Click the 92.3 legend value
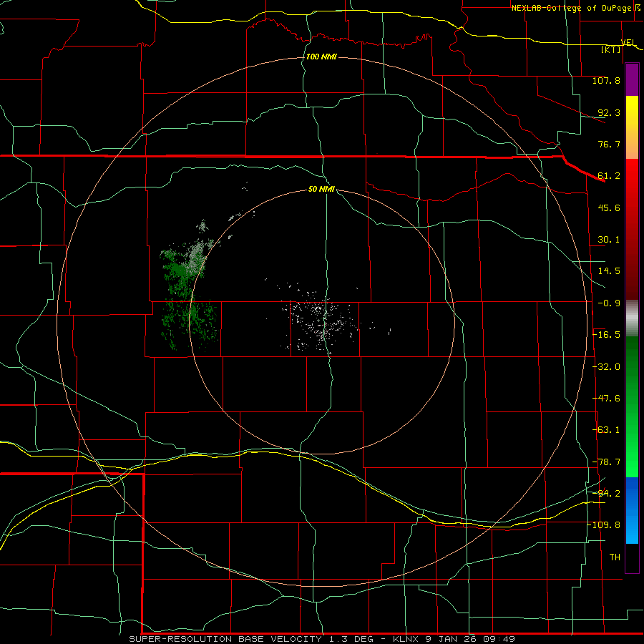The width and height of the screenshot is (644, 644). [609, 112]
